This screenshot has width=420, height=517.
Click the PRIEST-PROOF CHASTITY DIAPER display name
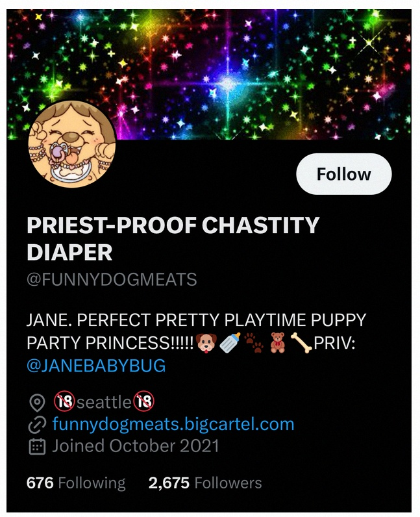173,239
